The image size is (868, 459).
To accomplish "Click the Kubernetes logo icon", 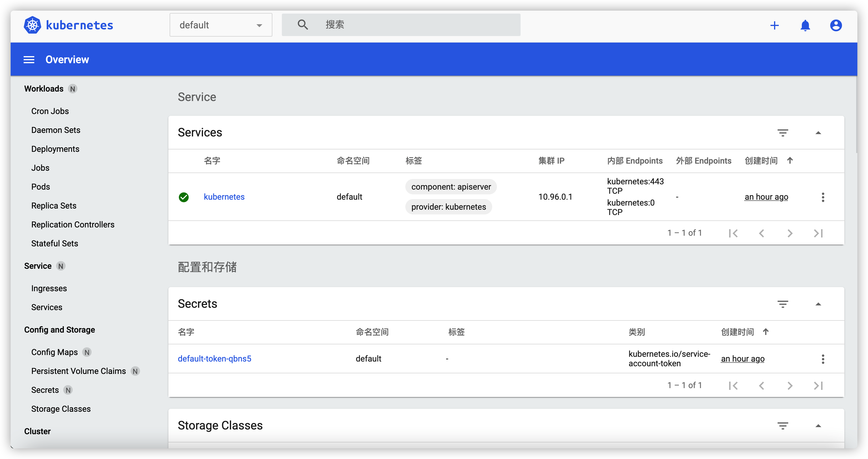I will (x=32, y=25).
